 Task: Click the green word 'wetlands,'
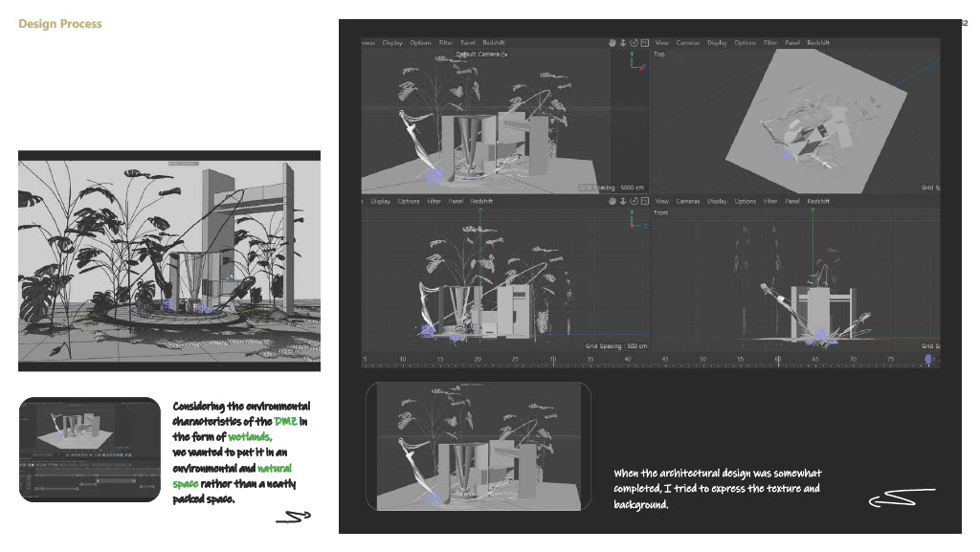click(250, 436)
